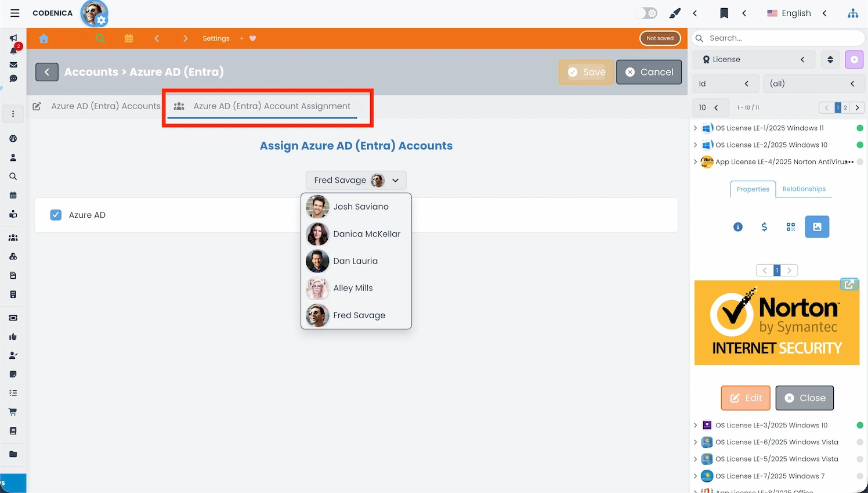Click the calendar icon in left sidebar
868x493 pixels.
(x=13, y=195)
